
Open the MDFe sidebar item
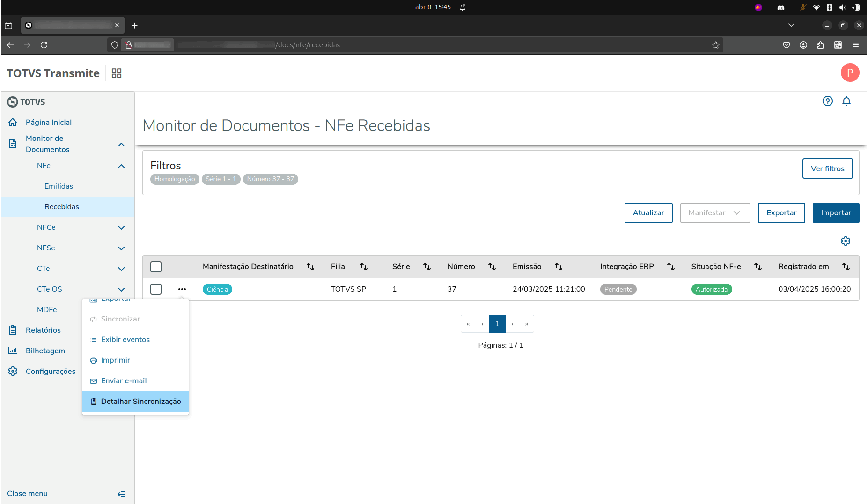pyautogui.click(x=47, y=310)
